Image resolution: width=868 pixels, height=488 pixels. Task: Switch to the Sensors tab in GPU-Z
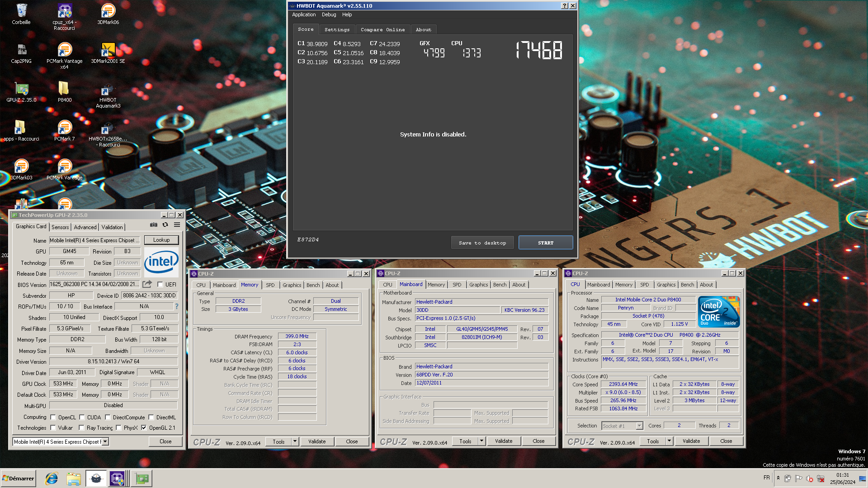[60, 227]
